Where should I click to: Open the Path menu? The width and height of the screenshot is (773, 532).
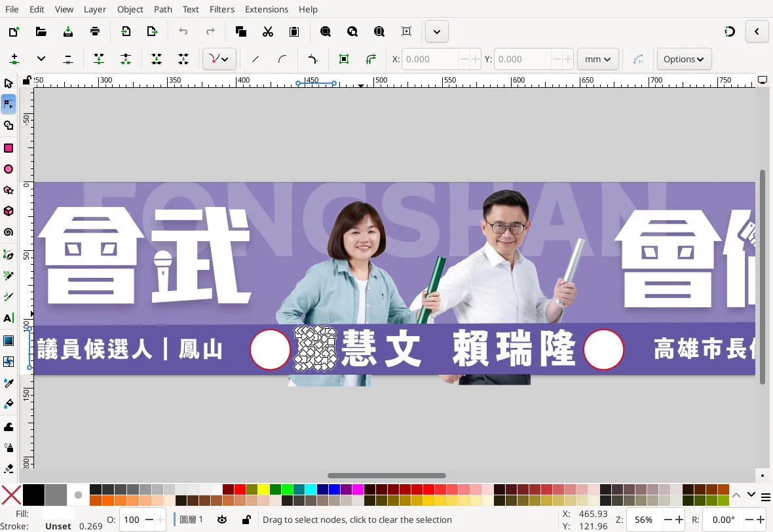pyautogui.click(x=162, y=9)
